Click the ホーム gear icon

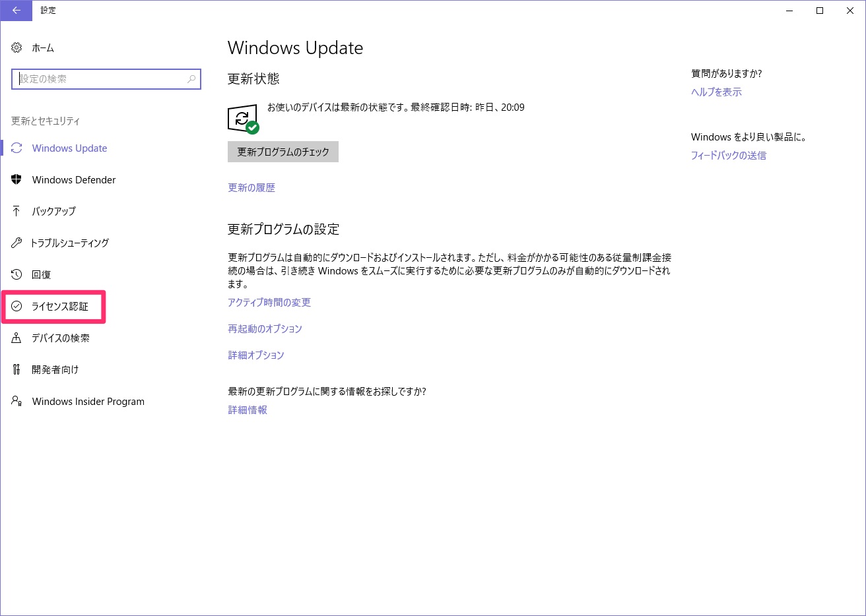[17, 47]
